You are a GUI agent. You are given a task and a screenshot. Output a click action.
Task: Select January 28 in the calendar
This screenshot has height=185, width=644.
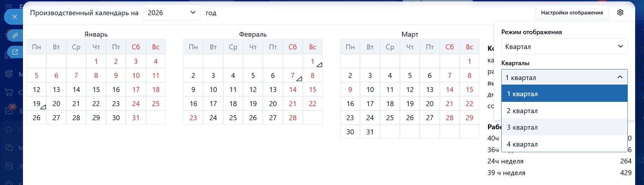pos(76,118)
